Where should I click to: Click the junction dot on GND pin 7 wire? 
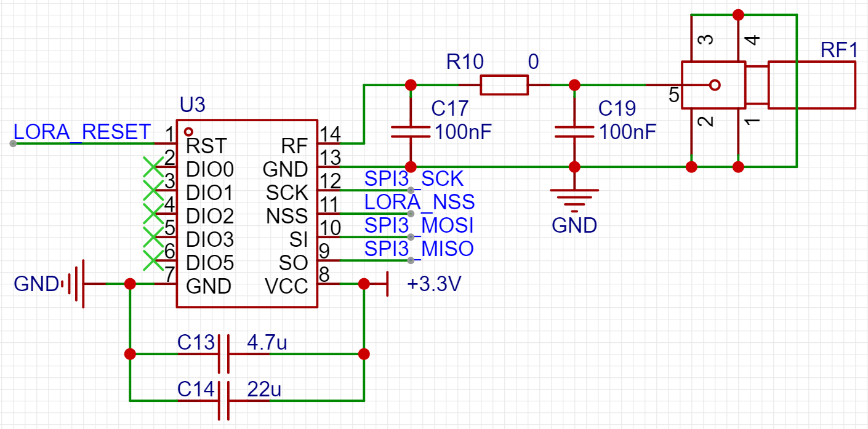click(x=130, y=284)
